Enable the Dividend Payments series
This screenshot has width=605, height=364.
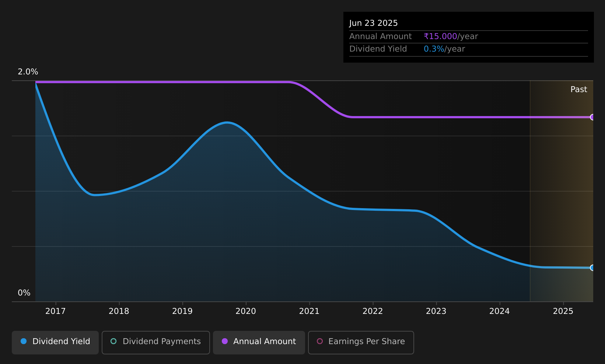point(155,342)
